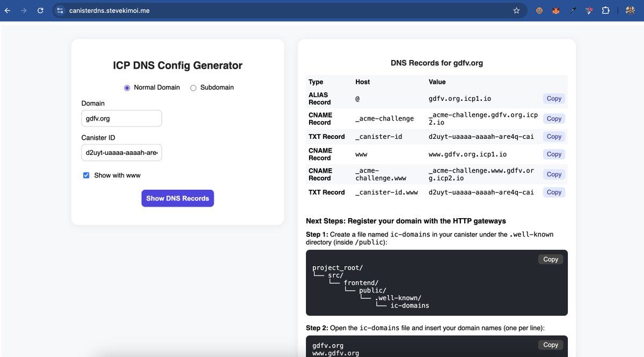Click the address bar URL canisterdns.stevekimoi.me

(109, 10)
